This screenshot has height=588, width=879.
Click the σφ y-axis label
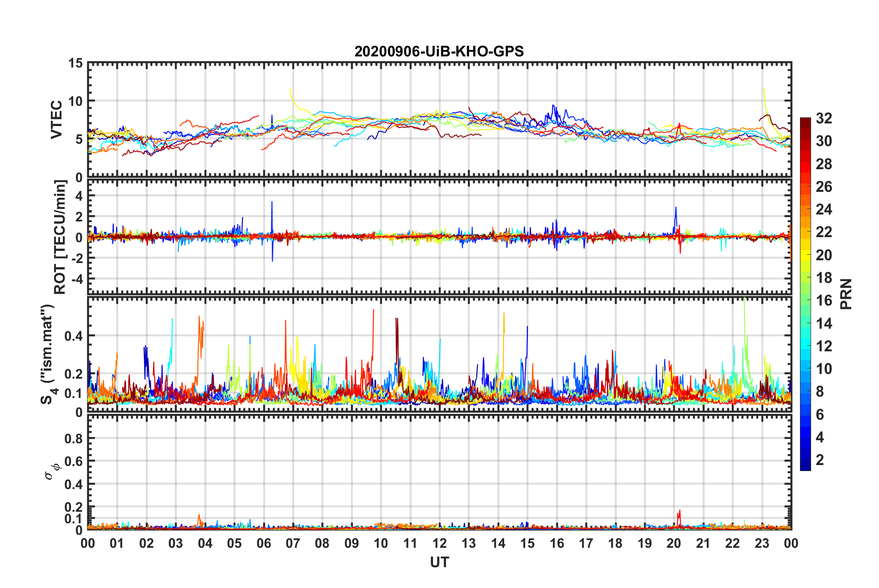pyautogui.click(x=53, y=472)
